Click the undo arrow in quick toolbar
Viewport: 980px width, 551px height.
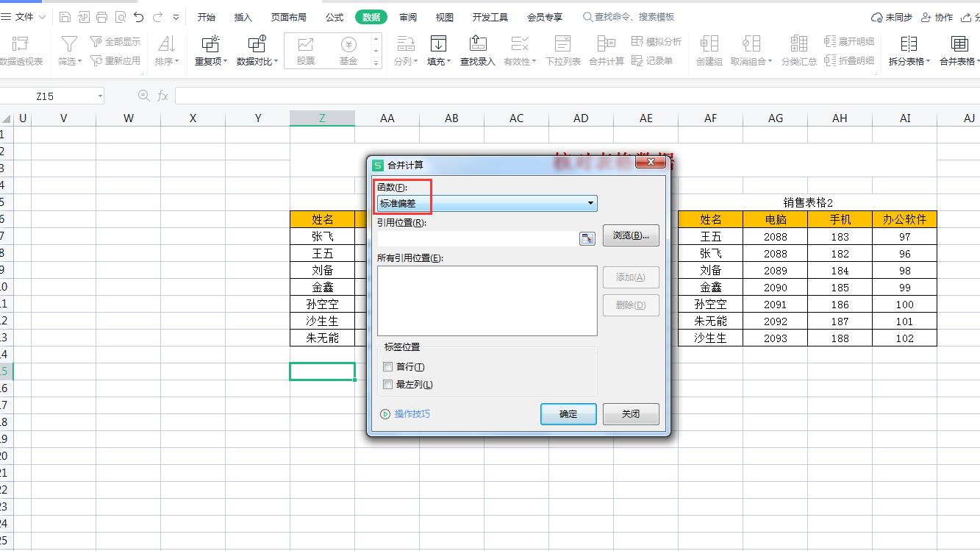coord(139,17)
